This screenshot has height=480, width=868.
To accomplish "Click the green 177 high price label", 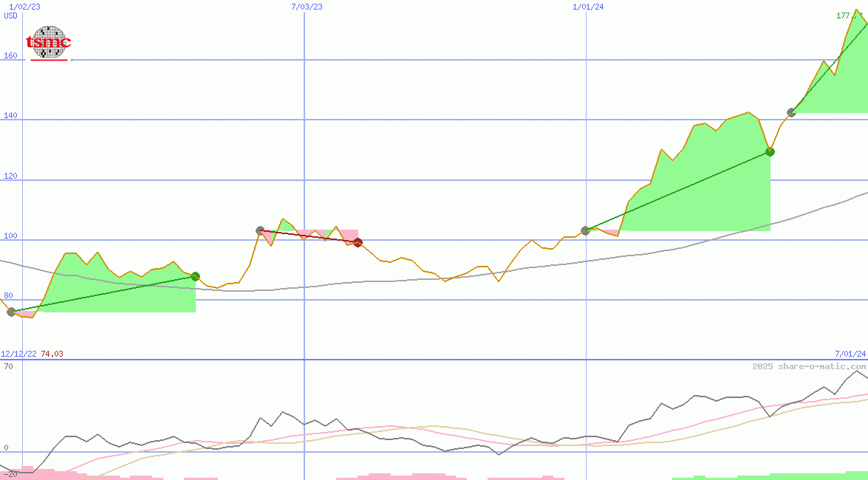I will (851, 16).
